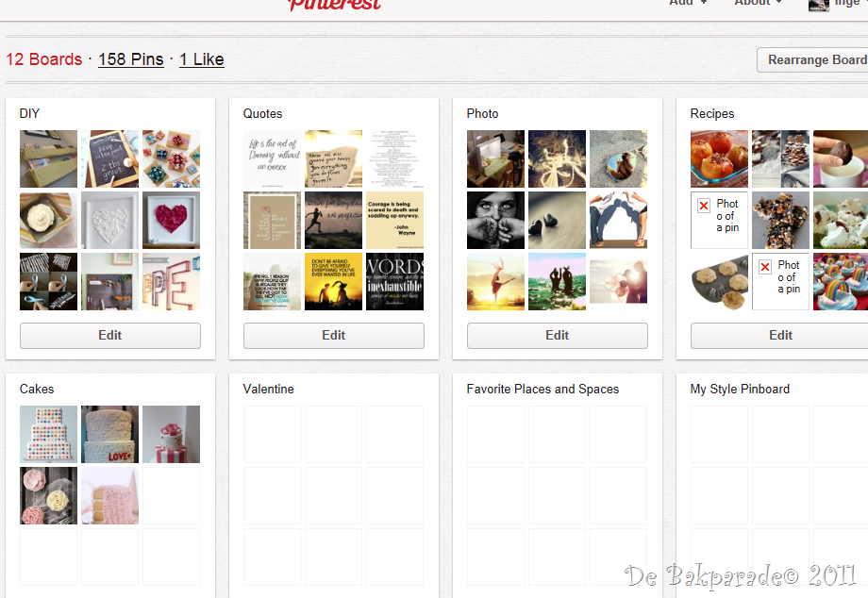
Task: Open the 12 Boards link
Action: (43, 59)
